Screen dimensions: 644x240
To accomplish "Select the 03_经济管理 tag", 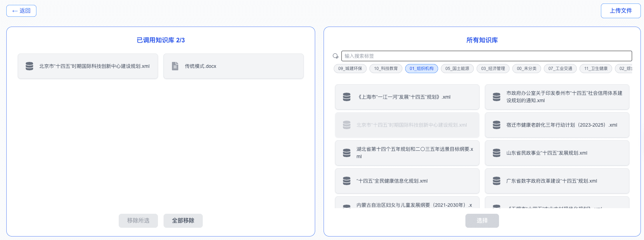I will (493, 69).
